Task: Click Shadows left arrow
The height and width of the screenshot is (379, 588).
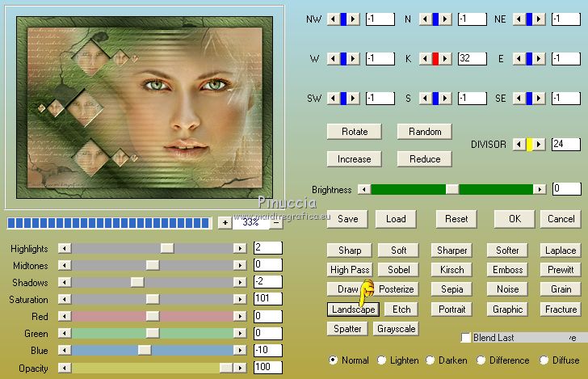Action: point(65,282)
